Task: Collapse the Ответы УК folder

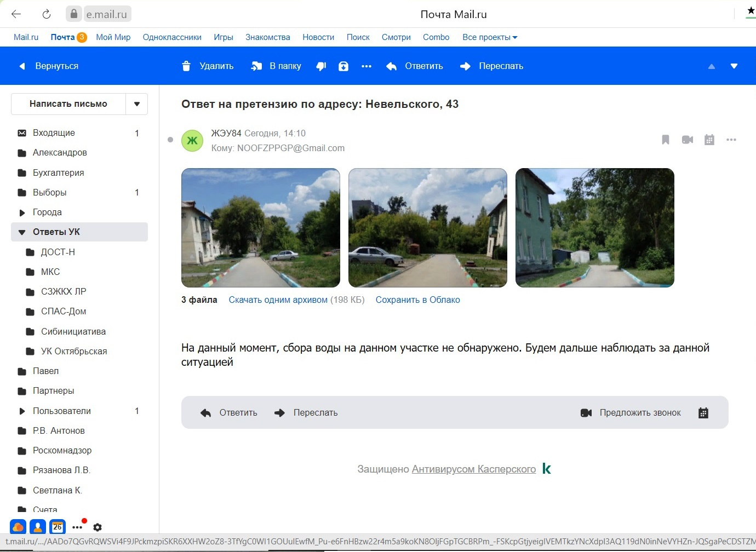Action: pos(22,232)
